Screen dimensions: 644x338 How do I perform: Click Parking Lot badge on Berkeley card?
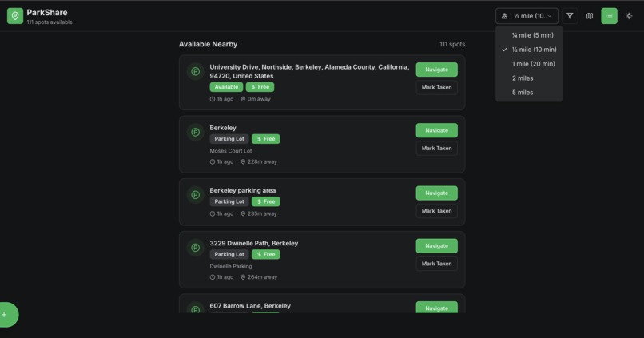[x=229, y=139]
